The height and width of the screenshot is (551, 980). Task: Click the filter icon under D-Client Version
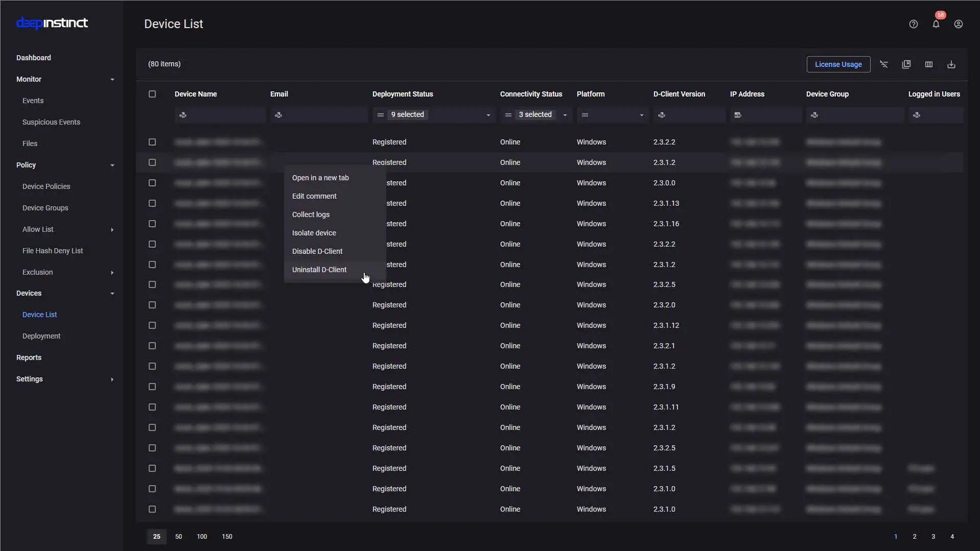662,115
